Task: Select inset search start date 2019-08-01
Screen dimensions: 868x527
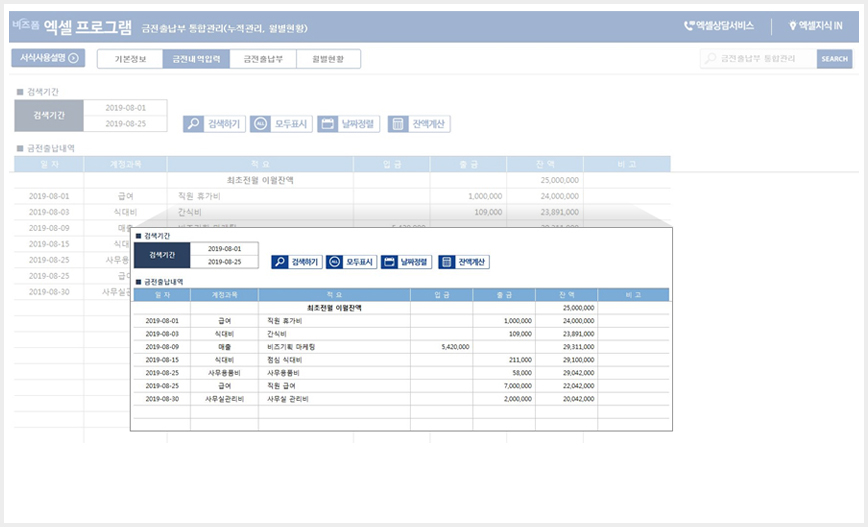Action: [224, 249]
